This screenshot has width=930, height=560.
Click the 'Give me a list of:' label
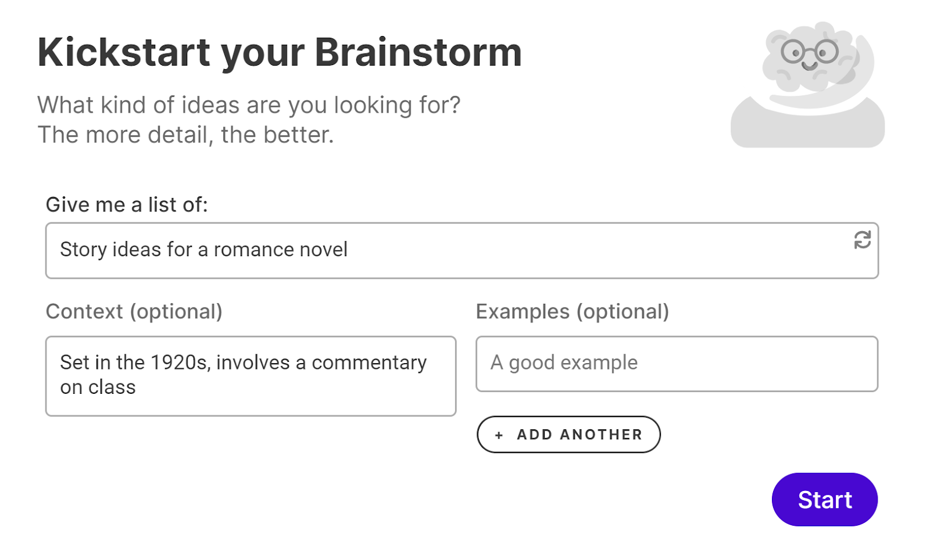pos(127,204)
